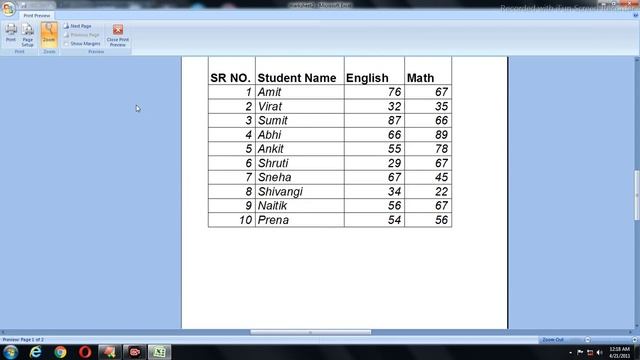The width and height of the screenshot is (640, 360).
Task: Click the 'Math' column header
Action: [428, 71]
